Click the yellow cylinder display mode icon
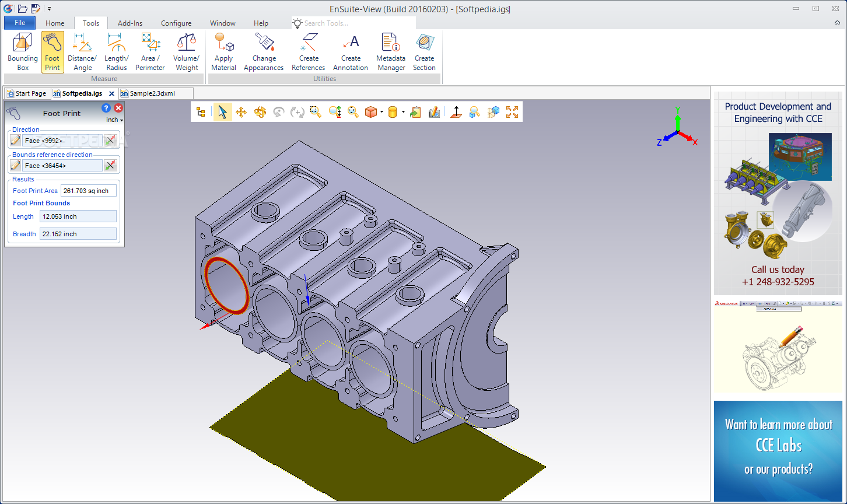847x504 pixels. pos(393,112)
